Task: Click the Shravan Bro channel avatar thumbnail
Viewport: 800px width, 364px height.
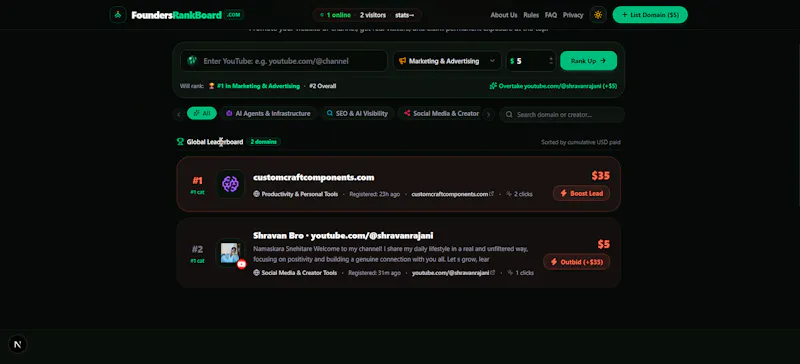Action: tap(230, 253)
